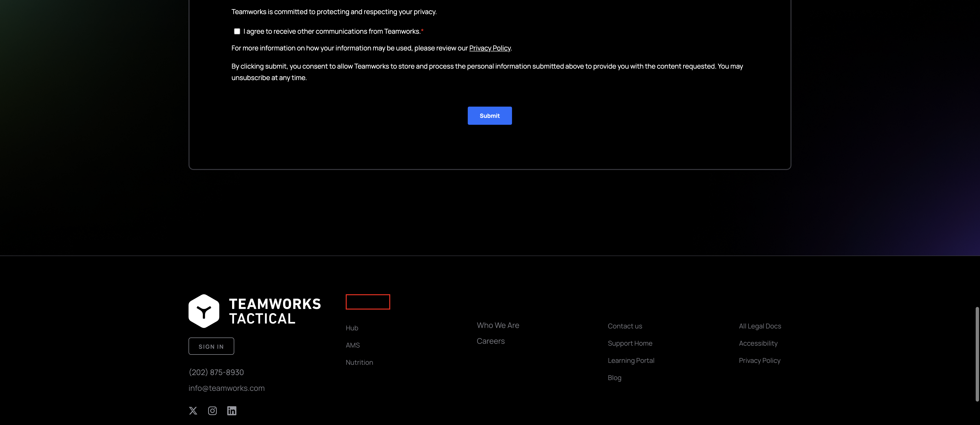Click the Teamworks Tactical hexagon logo

click(x=204, y=311)
